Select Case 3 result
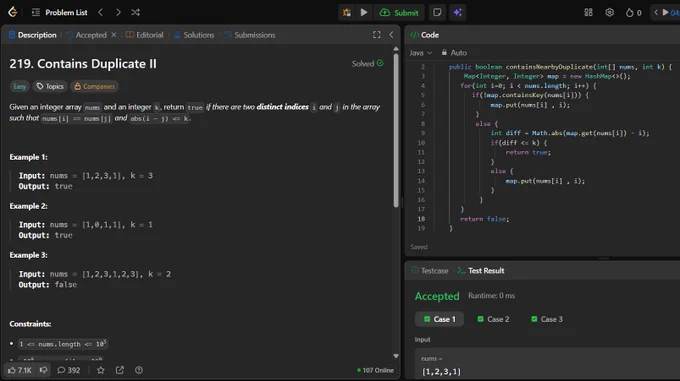 (x=547, y=319)
